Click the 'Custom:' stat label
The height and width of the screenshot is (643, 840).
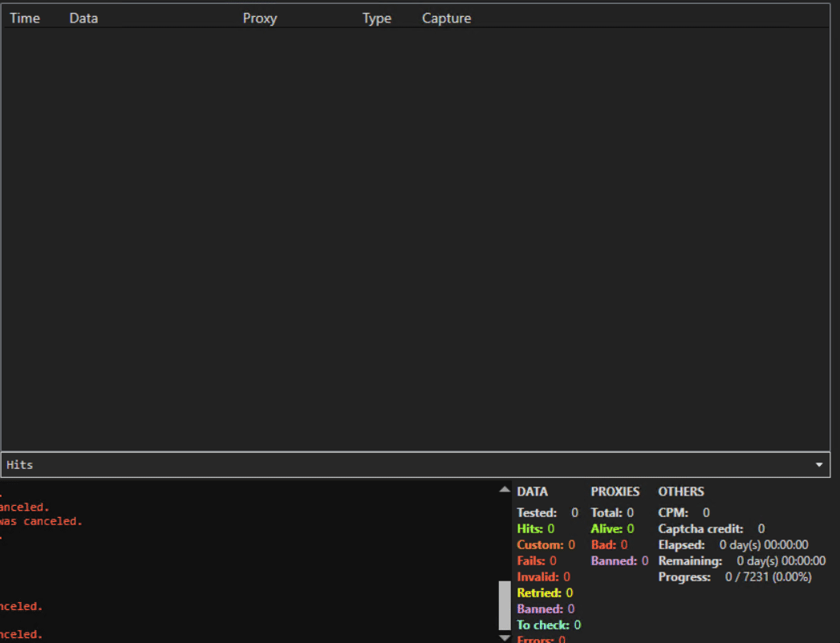pyautogui.click(x=540, y=544)
